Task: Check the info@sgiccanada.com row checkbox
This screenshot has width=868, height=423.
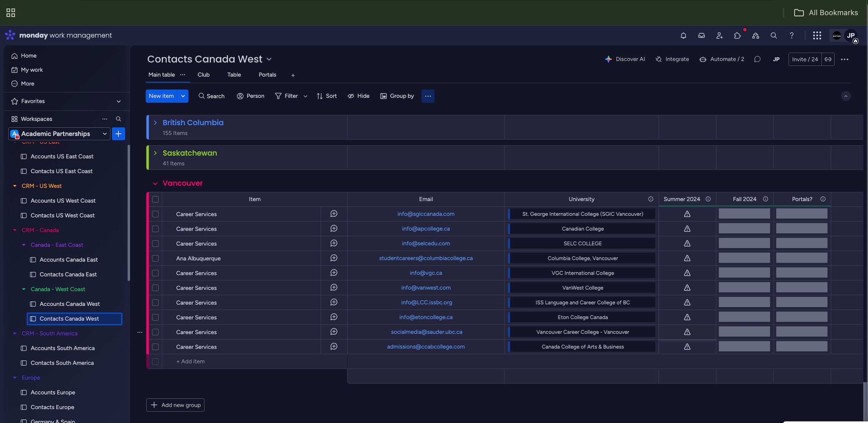Action: [x=155, y=214]
